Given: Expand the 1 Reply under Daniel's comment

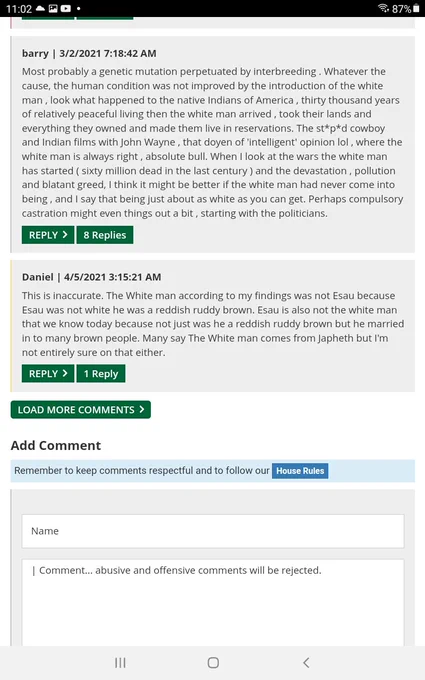Looking at the screenshot, I should [101, 373].
